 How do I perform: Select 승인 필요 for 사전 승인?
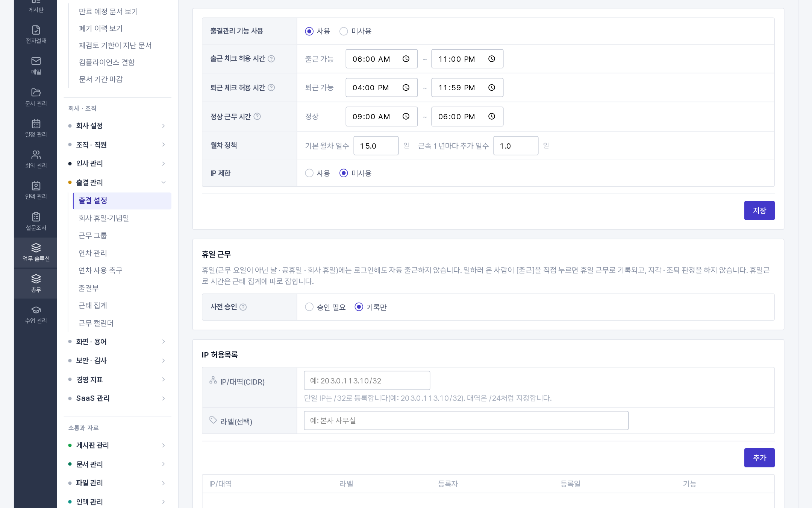click(309, 307)
